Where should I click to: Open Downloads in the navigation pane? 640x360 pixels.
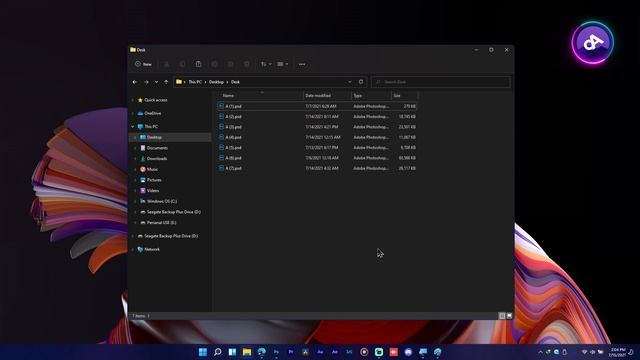pos(153,159)
